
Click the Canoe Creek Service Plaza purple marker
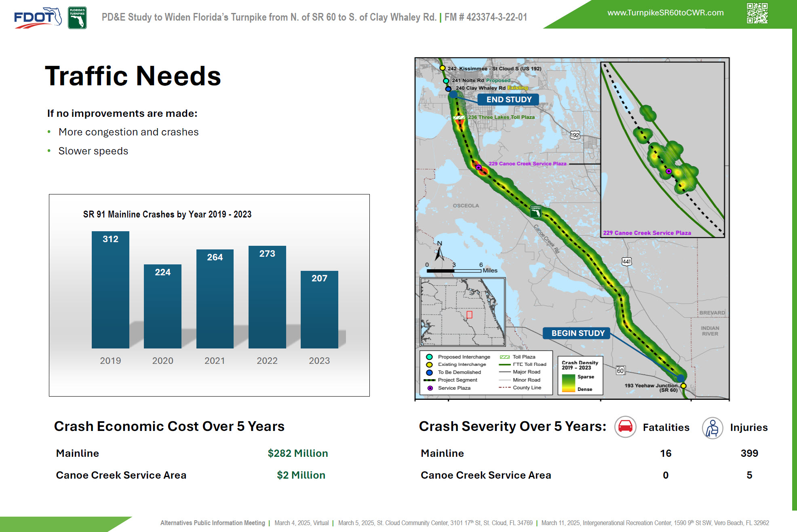pos(479,167)
